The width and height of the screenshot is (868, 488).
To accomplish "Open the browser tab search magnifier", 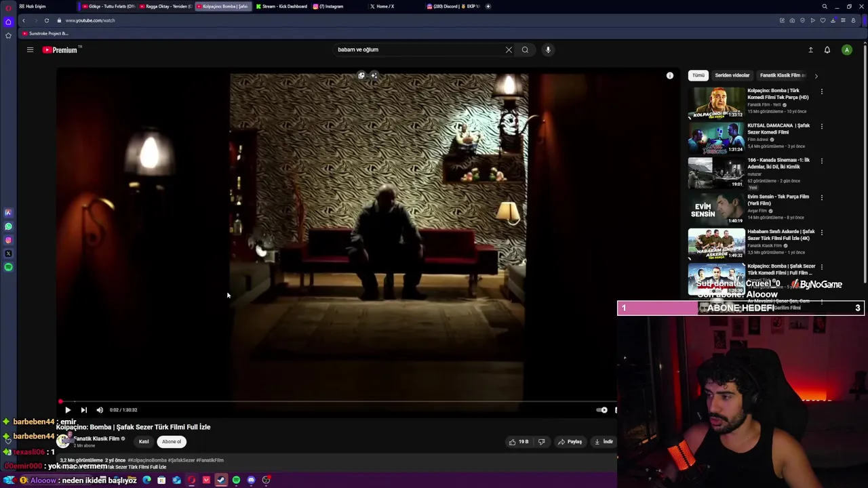I will tap(825, 6).
